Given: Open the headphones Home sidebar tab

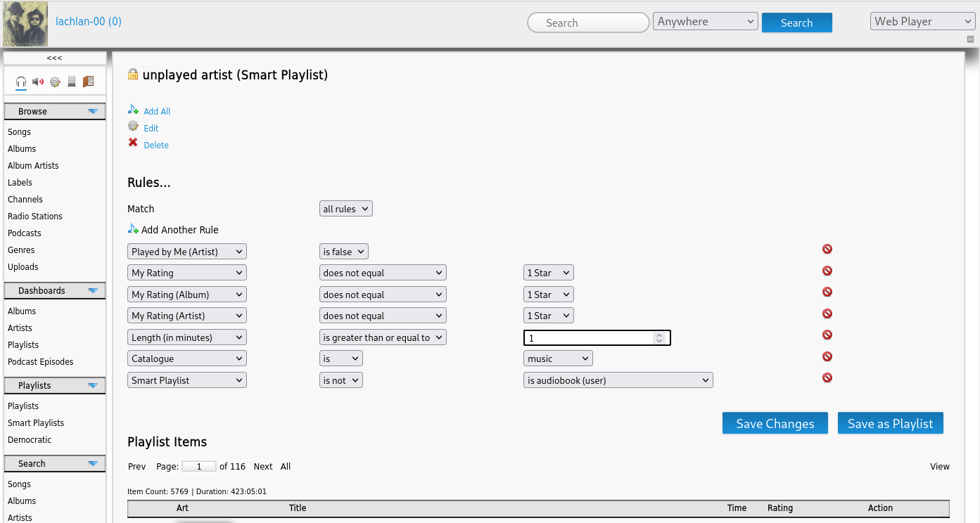Looking at the screenshot, I should point(21,82).
